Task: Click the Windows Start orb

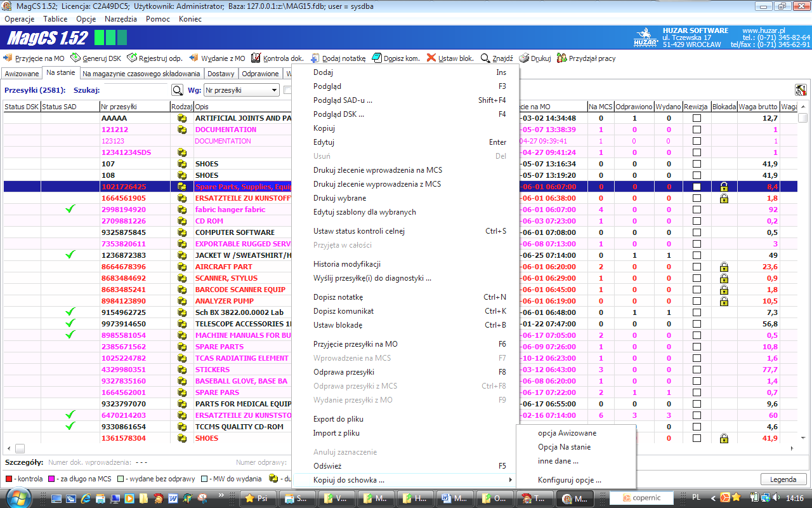Action: [18, 497]
